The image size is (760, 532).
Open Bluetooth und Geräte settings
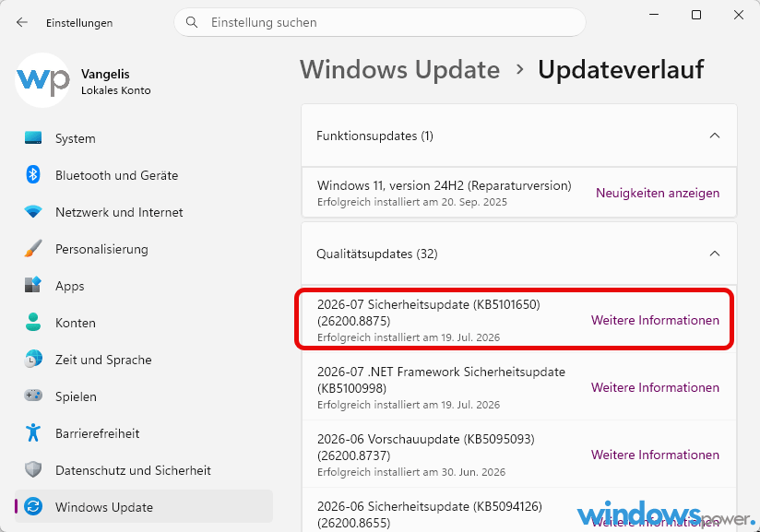(144, 175)
